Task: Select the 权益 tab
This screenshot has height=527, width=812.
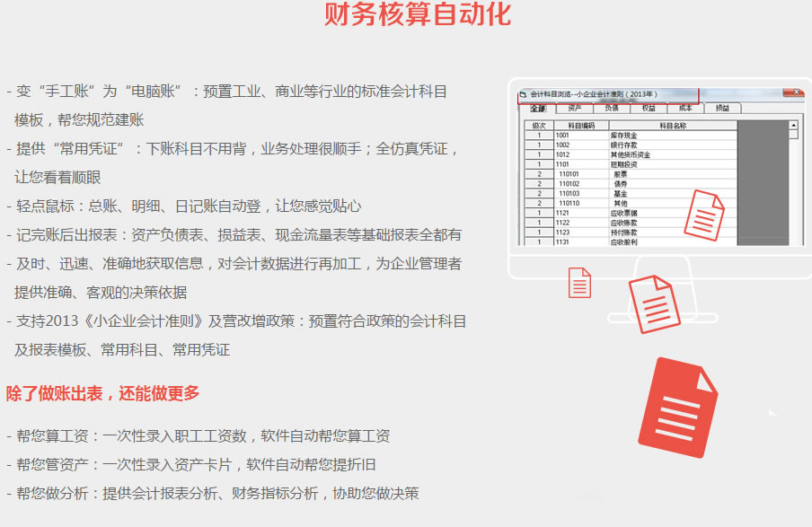Action: [649, 109]
